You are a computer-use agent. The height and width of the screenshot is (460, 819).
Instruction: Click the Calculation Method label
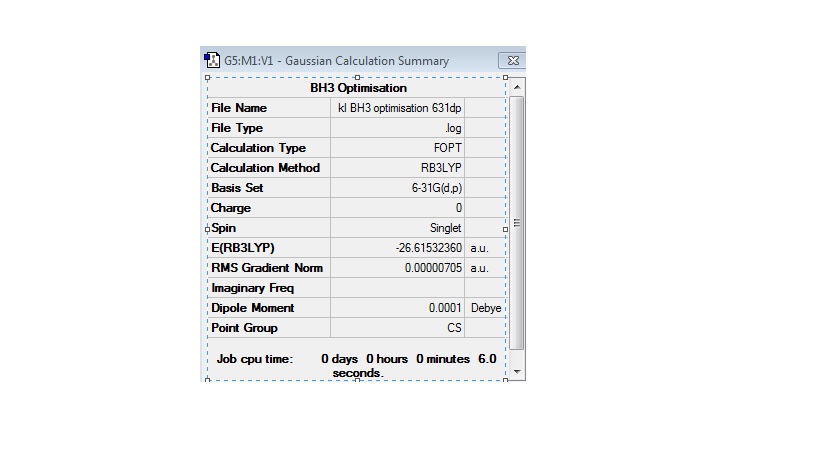coord(265,168)
